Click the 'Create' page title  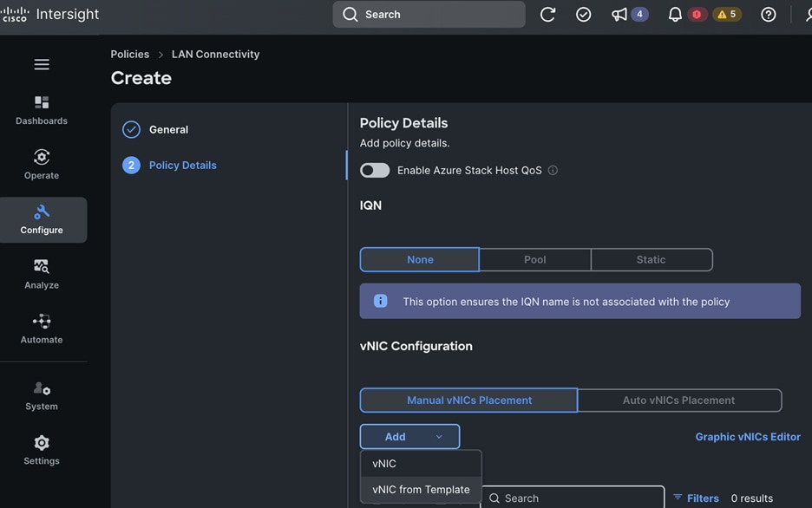point(141,78)
